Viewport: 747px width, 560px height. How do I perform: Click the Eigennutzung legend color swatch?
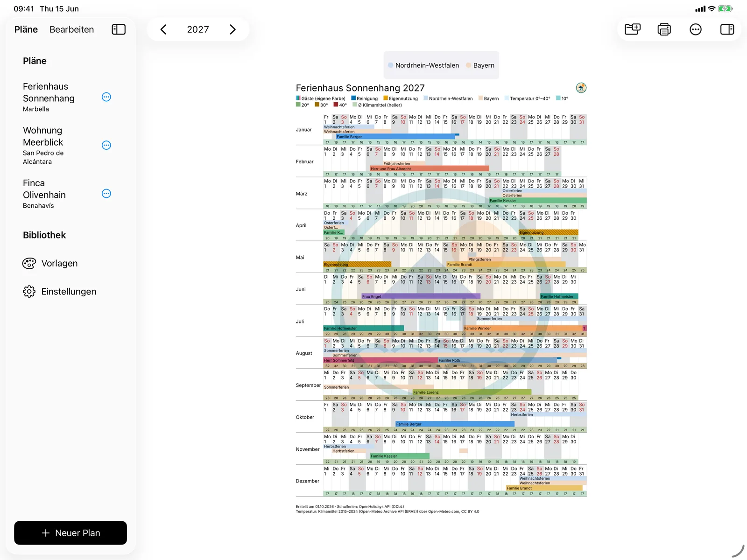[x=386, y=98]
